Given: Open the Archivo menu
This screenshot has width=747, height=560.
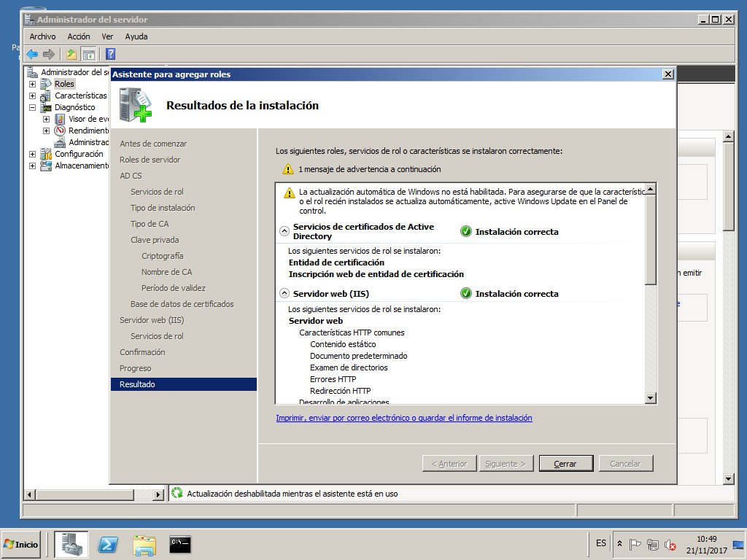Looking at the screenshot, I should point(42,36).
